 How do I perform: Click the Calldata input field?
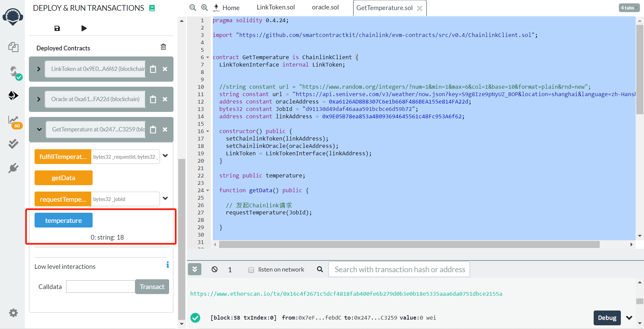pyautogui.click(x=101, y=287)
